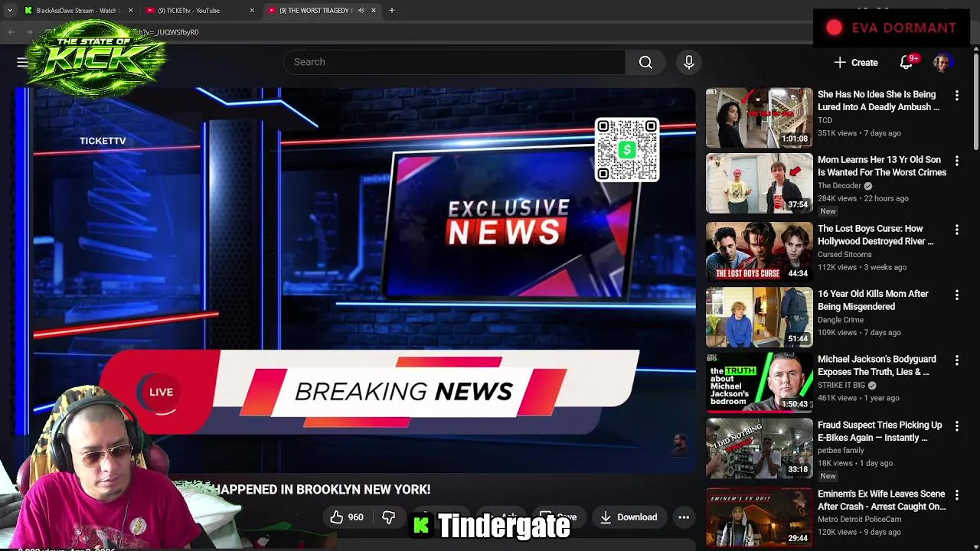The width and height of the screenshot is (980, 551).
Task: Open title '16 Year Old Kills Mom After'
Action: pyautogui.click(x=873, y=300)
